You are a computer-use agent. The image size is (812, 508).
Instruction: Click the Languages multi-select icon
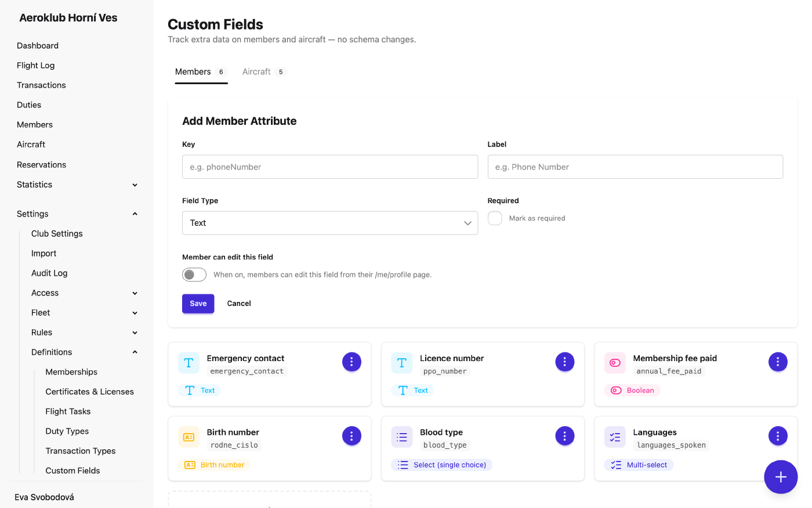tap(615, 437)
